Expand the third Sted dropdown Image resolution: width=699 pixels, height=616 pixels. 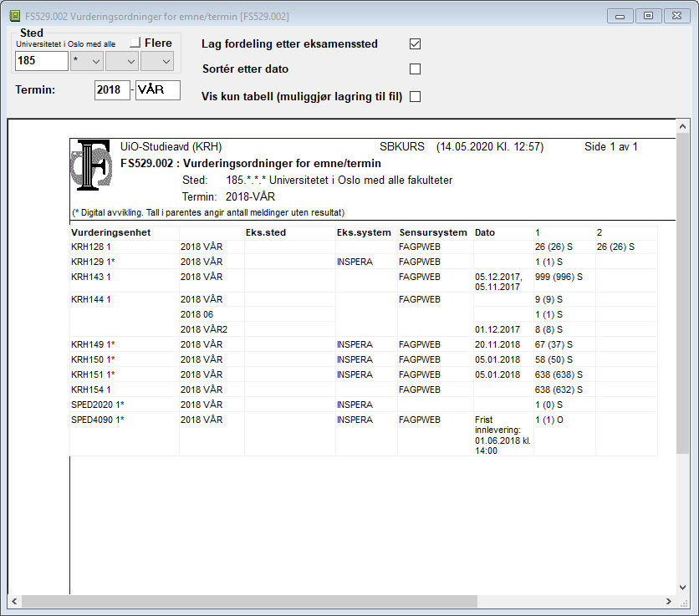pos(157,61)
